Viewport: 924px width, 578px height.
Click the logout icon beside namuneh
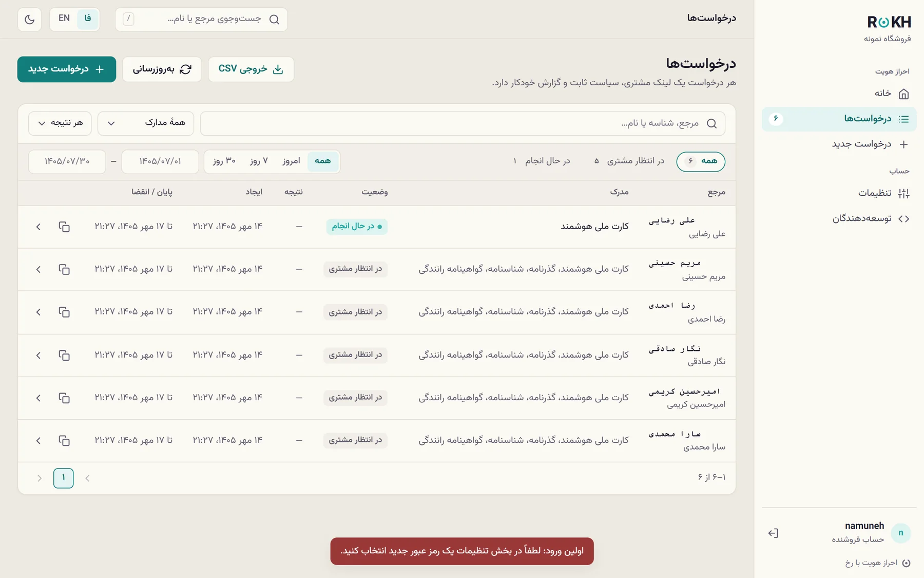(x=773, y=533)
